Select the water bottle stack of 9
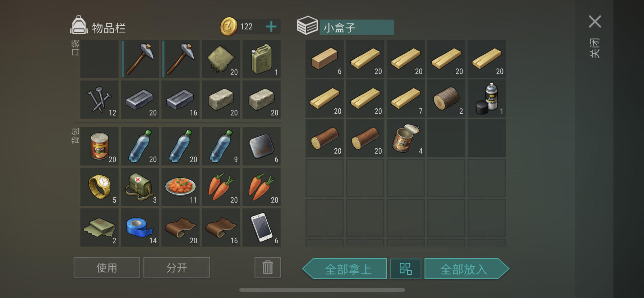This screenshot has width=644, height=298. tap(221, 146)
